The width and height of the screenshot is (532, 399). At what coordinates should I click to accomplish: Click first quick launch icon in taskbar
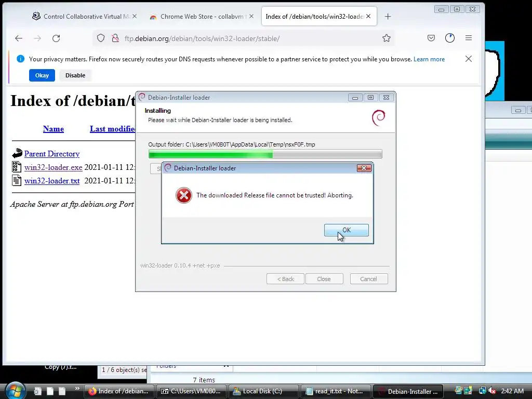coord(37,391)
